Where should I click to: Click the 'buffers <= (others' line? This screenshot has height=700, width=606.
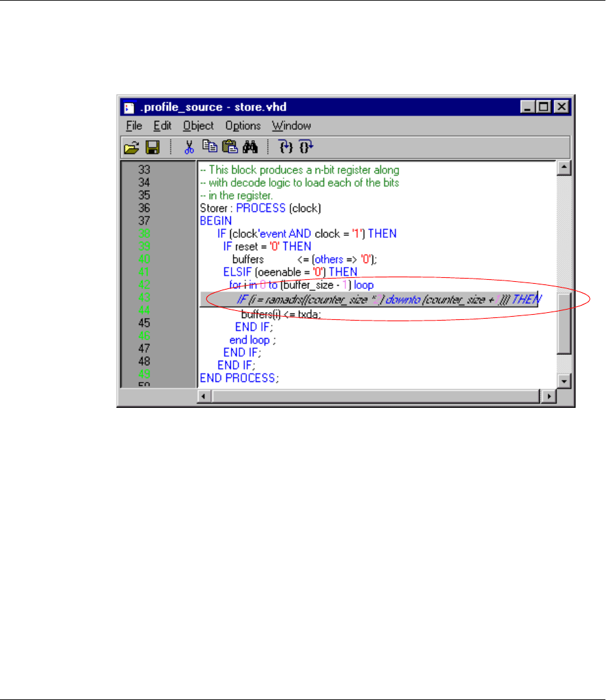point(305,259)
